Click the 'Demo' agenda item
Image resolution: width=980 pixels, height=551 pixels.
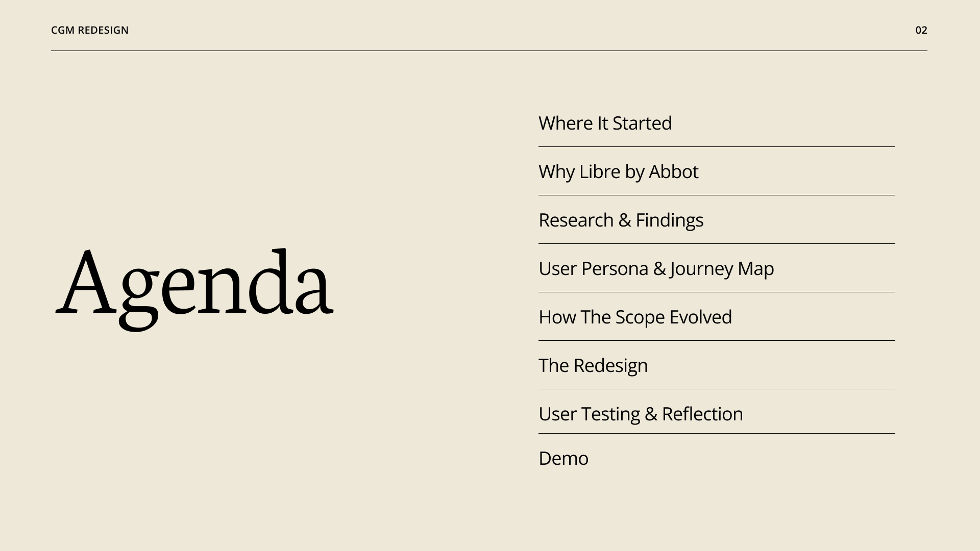[563, 458]
